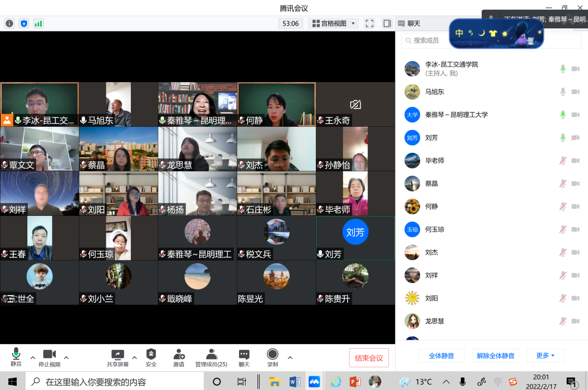Open the blue security shield icon
588x390 pixels.
tap(24, 23)
